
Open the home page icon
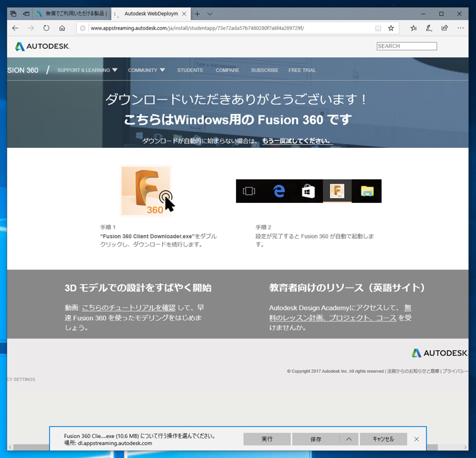[62, 28]
